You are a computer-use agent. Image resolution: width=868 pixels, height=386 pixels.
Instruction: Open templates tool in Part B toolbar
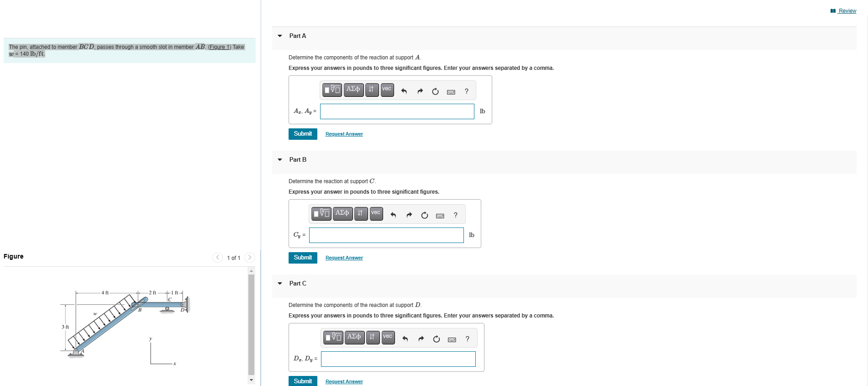coord(321,213)
